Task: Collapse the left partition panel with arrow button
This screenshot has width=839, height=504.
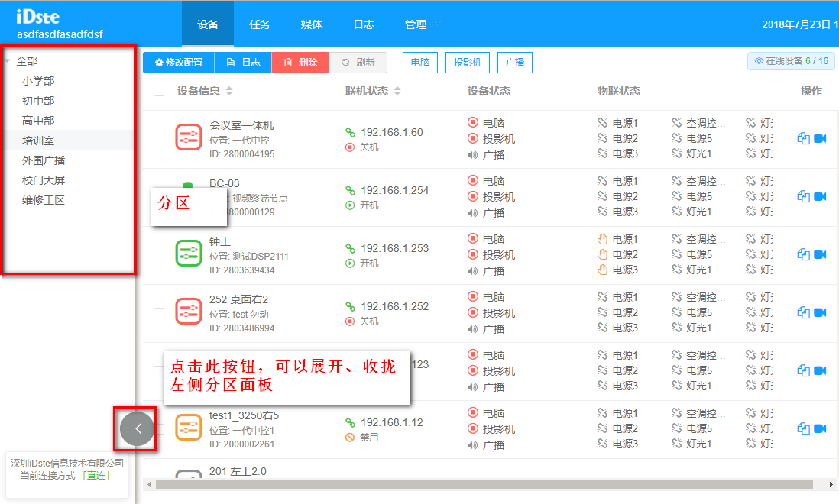Action: pos(138,428)
